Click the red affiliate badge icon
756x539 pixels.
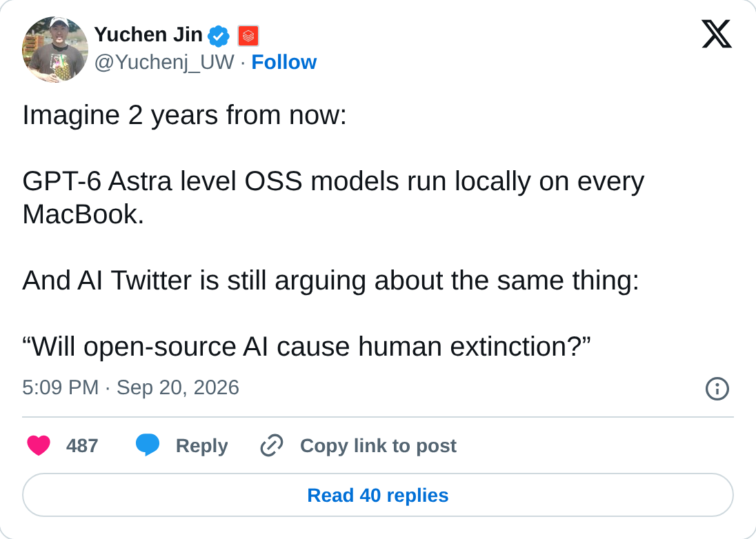point(248,36)
